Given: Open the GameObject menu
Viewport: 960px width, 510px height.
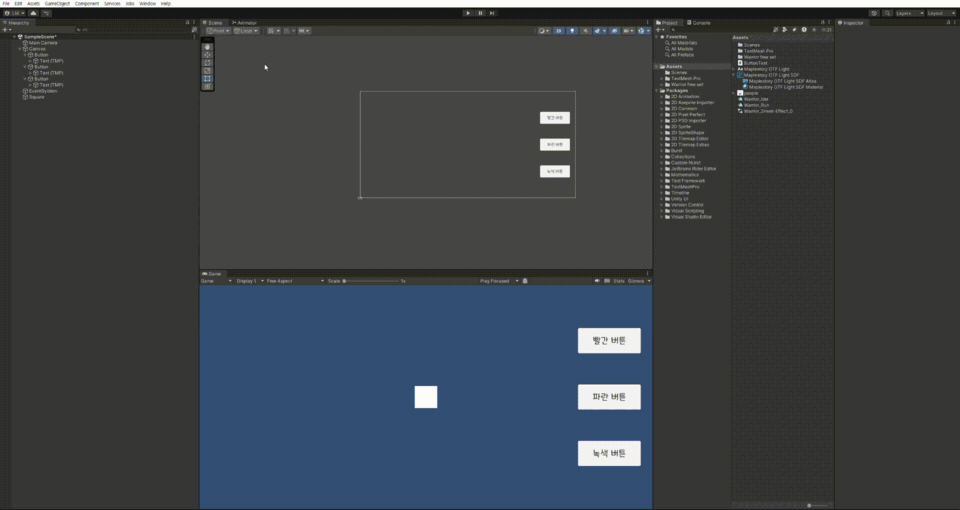Looking at the screenshot, I should (57, 4).
